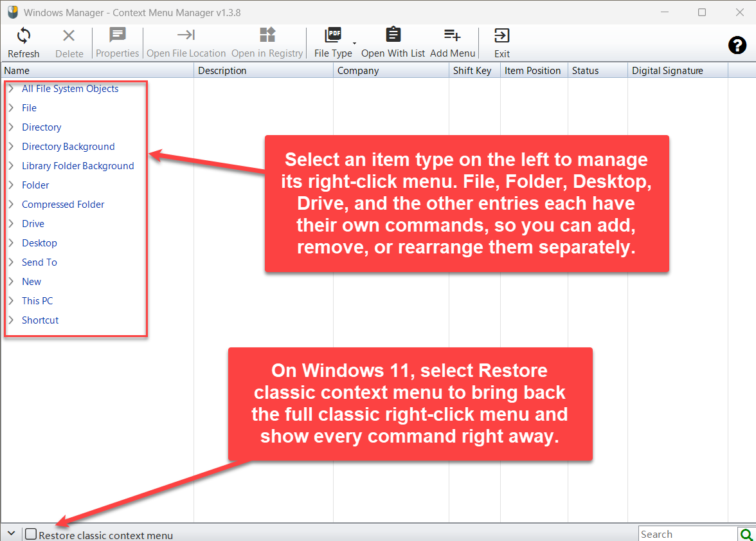Enable Restore classic context menu checkbox
756x541 pixels.
point(31,534)
